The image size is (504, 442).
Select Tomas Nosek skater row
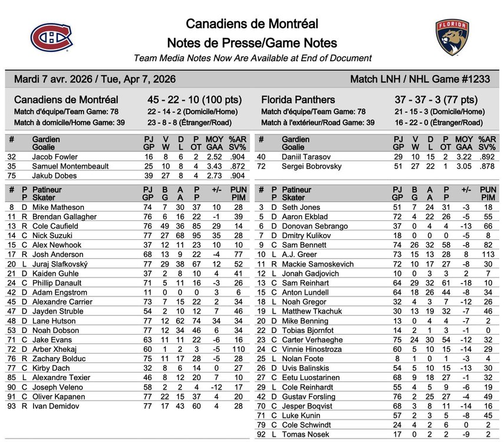click(377, 434)
